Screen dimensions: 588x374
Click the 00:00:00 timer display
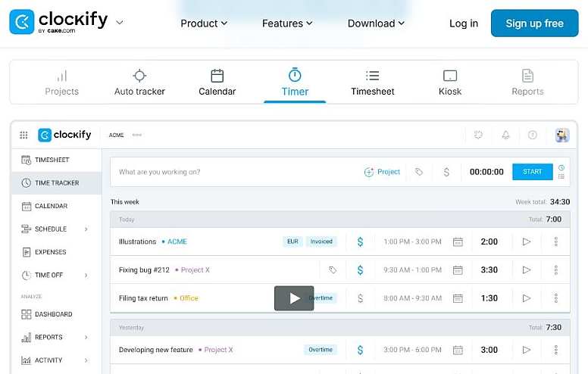(x=486, y=172)
